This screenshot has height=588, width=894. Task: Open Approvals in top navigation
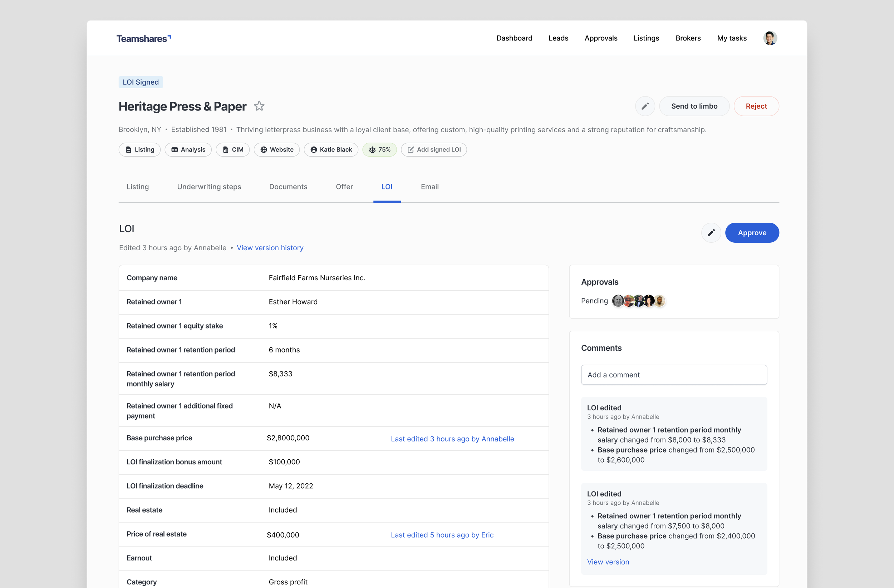click(x=601, y=38)
